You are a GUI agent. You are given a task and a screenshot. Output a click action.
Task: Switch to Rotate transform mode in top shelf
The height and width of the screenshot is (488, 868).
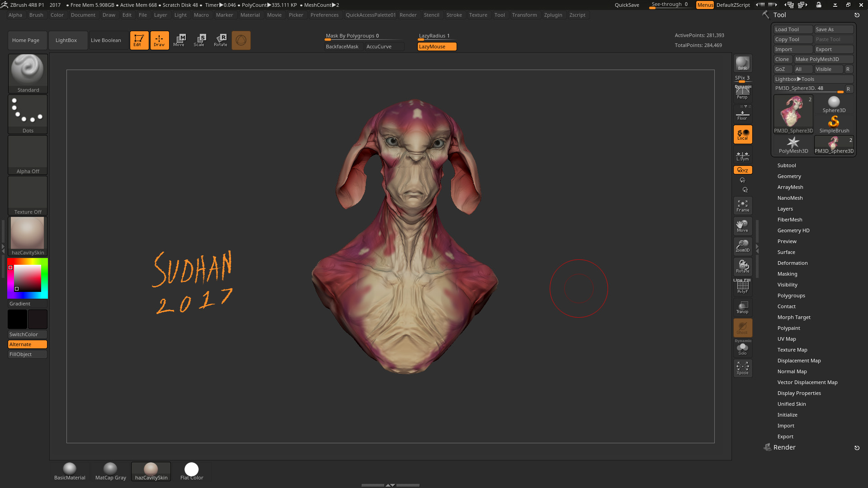click(221, 40)
